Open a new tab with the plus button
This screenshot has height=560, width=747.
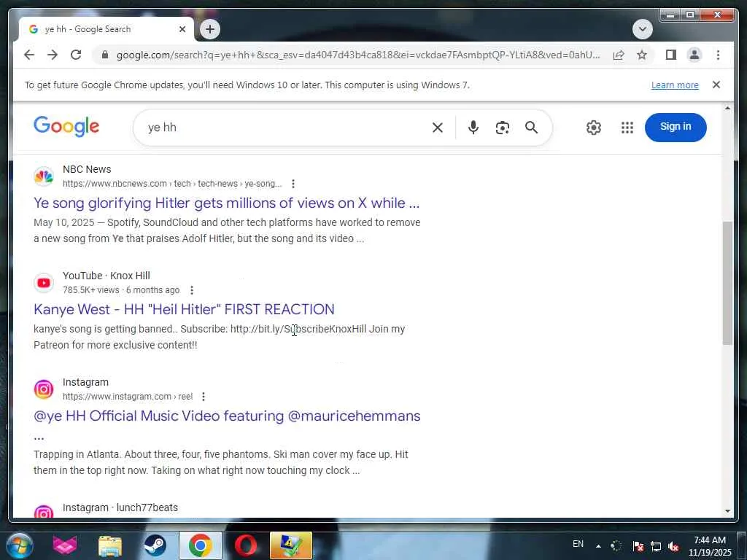tap(209, 29)
